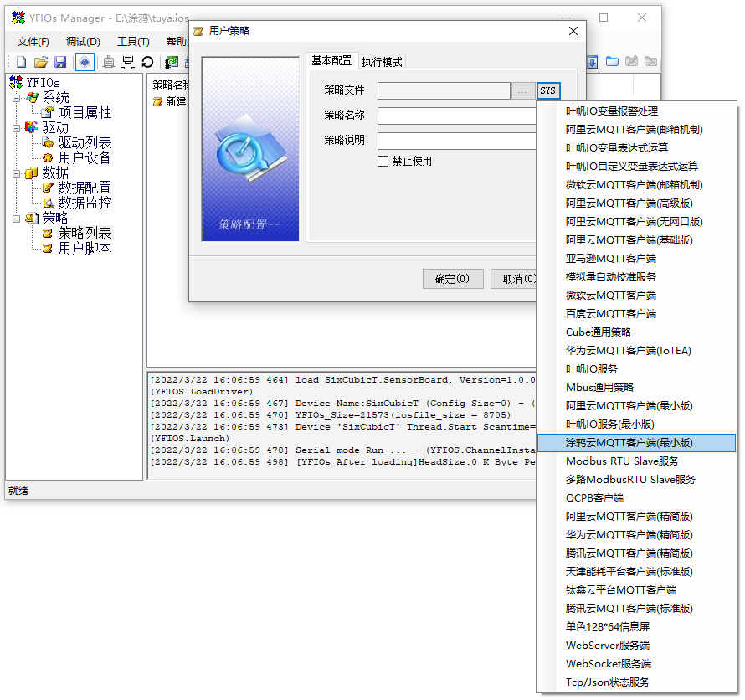Create a new project using the toolbar icon
This screenshot has width=745, height=700.
23,62
